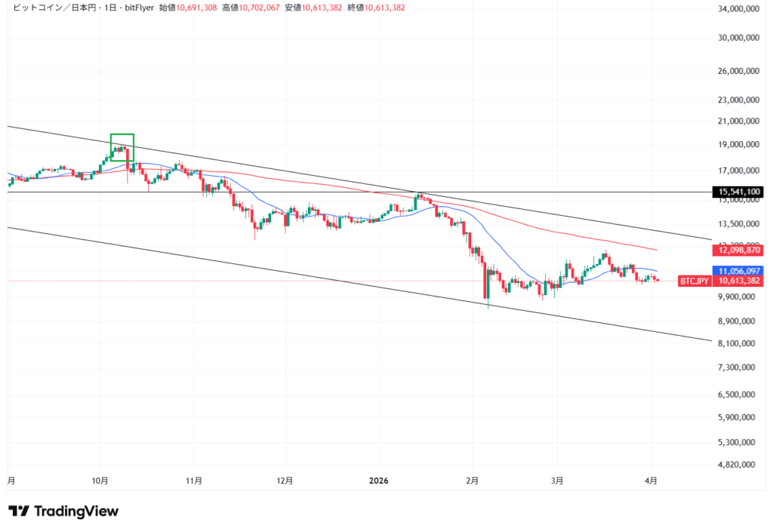Select the blue 11,056,097 moving average label
773x532 pixels.
pyautogui.click(x=738, y=271)
